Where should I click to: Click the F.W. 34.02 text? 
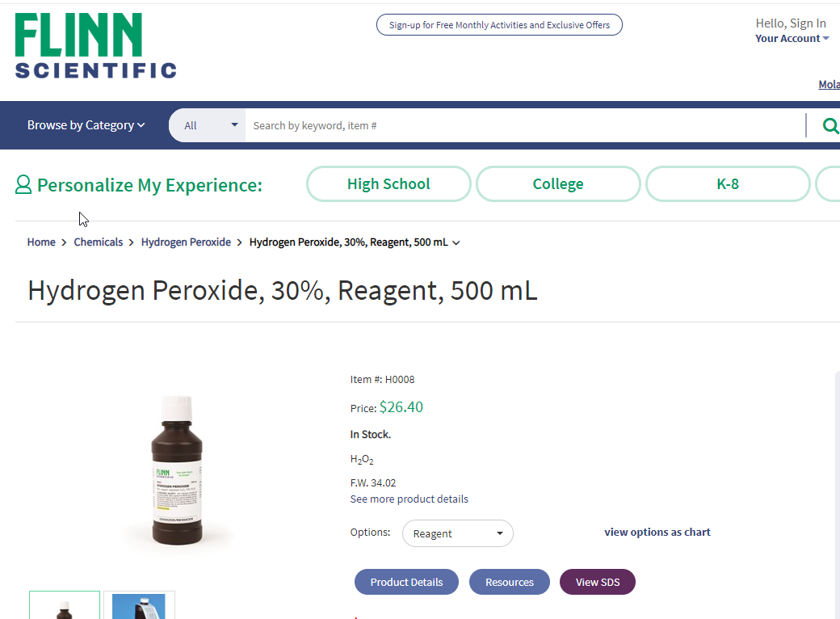click(x=373, y=483)
